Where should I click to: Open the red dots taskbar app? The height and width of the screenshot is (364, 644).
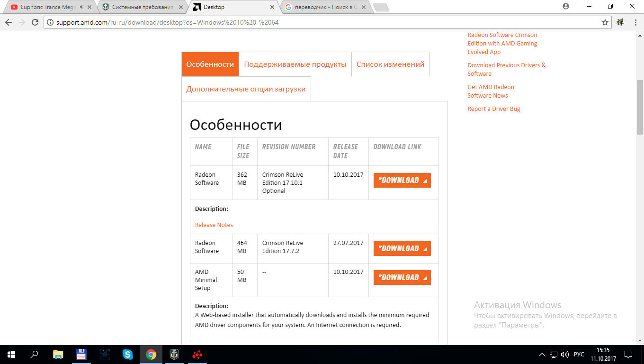197,354
